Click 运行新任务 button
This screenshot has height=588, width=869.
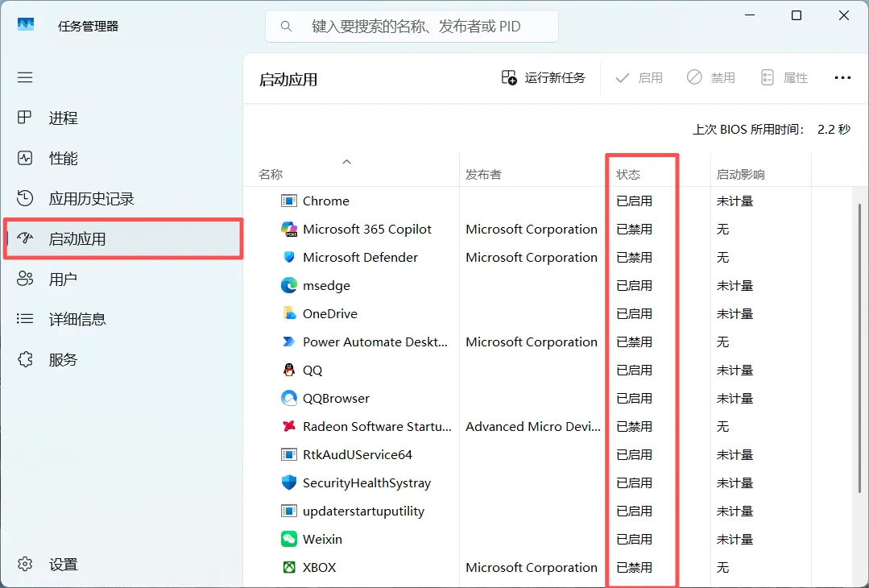[543, 77]
